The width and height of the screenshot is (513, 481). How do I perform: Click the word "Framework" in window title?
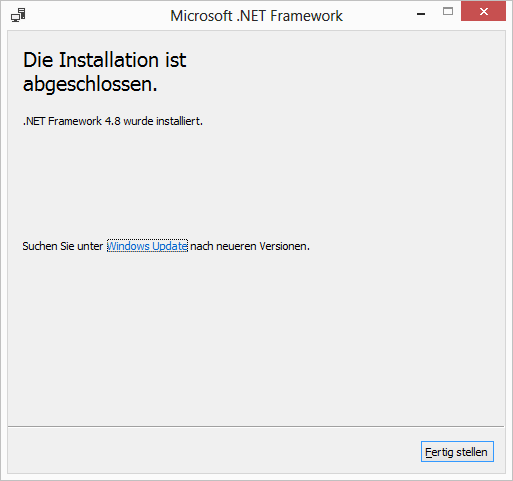(x=306, y=16)
